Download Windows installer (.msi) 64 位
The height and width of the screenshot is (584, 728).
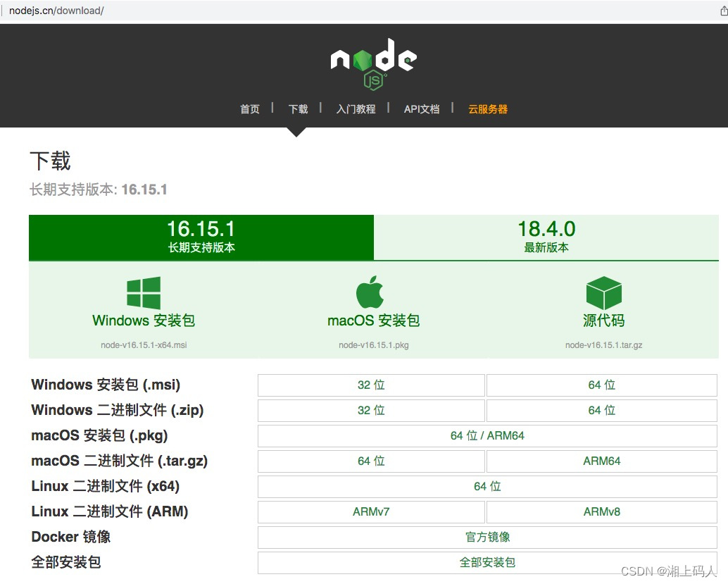602,385
